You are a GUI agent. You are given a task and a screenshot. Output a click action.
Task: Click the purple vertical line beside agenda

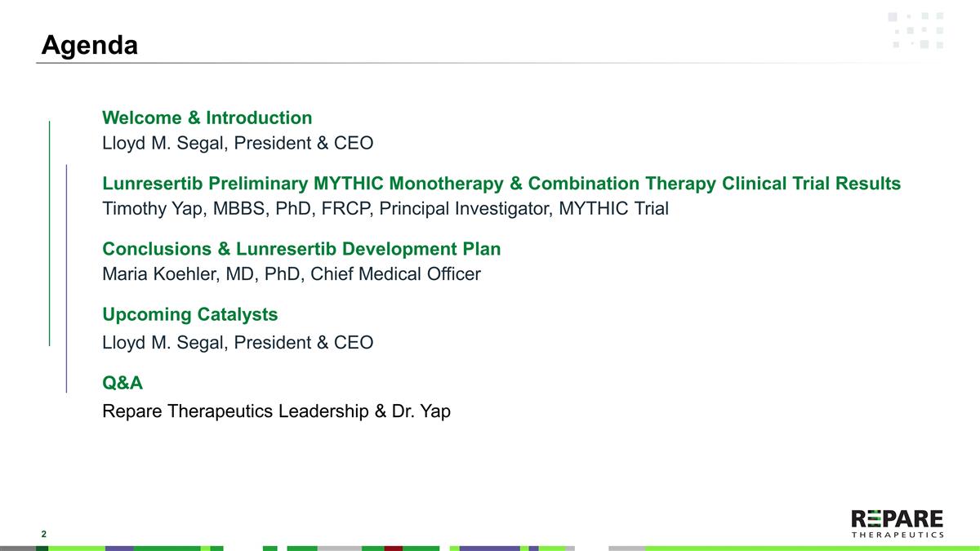pos(66,278)
